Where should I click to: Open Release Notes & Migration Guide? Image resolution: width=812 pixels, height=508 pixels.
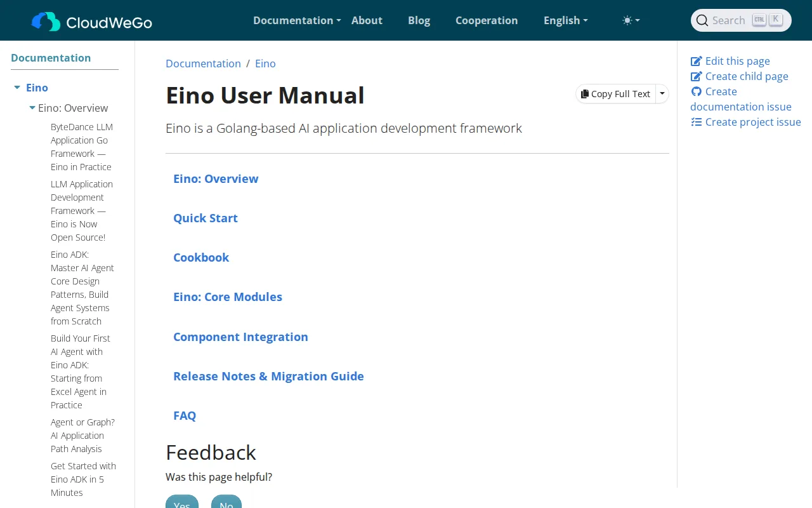pos(268,377)
